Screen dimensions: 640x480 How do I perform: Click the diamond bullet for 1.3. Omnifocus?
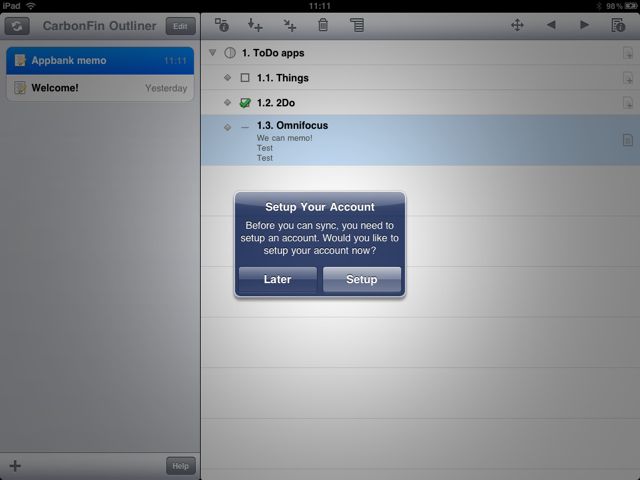pyautogui.click(x=227, y=127)
